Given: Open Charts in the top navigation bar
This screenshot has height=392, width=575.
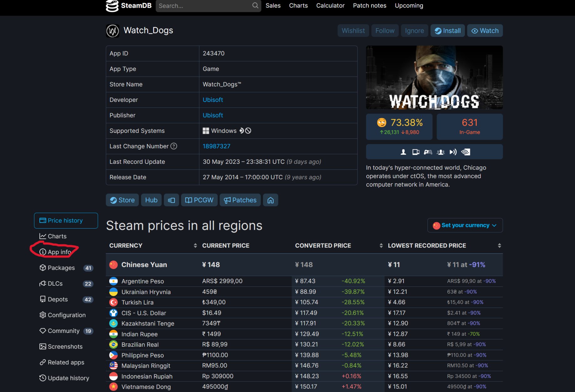Looking at the screenshot, I should tap(298, 6).
